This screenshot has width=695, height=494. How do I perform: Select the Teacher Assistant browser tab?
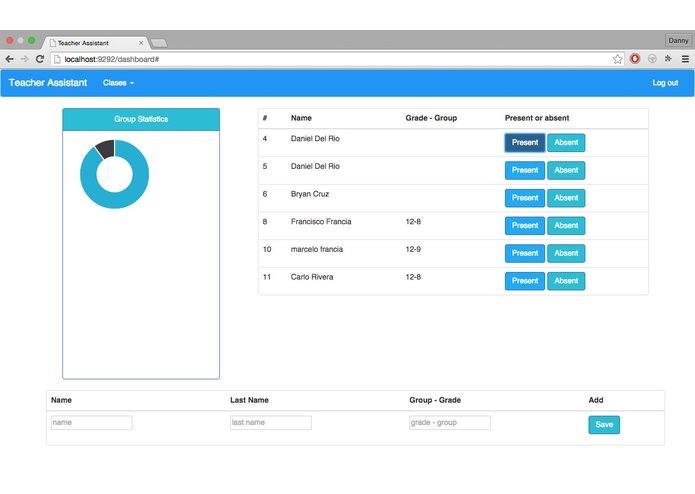[x=95, y=43]
